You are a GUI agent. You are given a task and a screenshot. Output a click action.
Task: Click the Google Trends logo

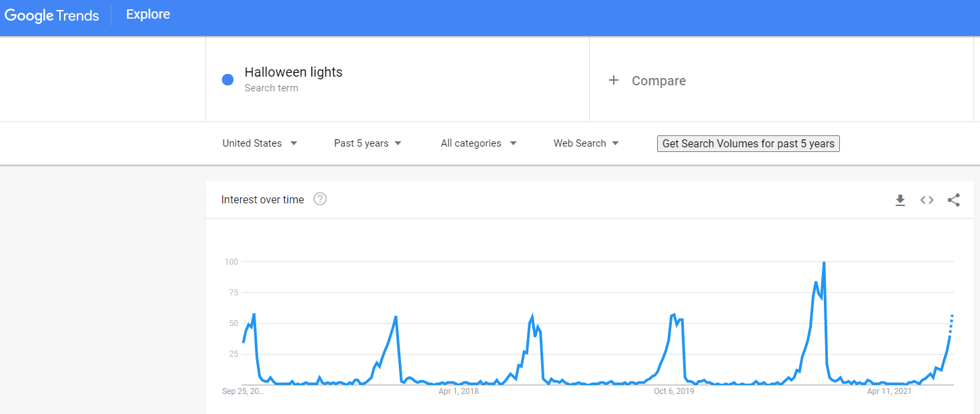click(51, 15)
